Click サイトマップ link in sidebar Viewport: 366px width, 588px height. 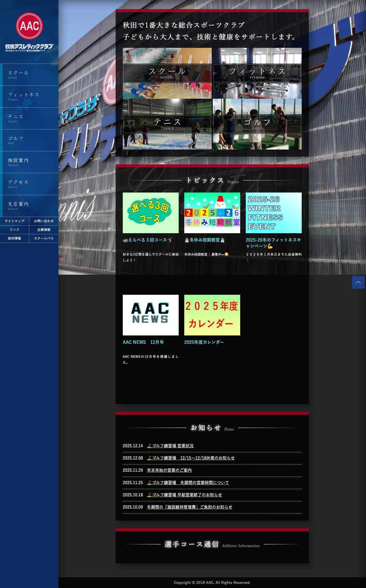pos(14,221)
